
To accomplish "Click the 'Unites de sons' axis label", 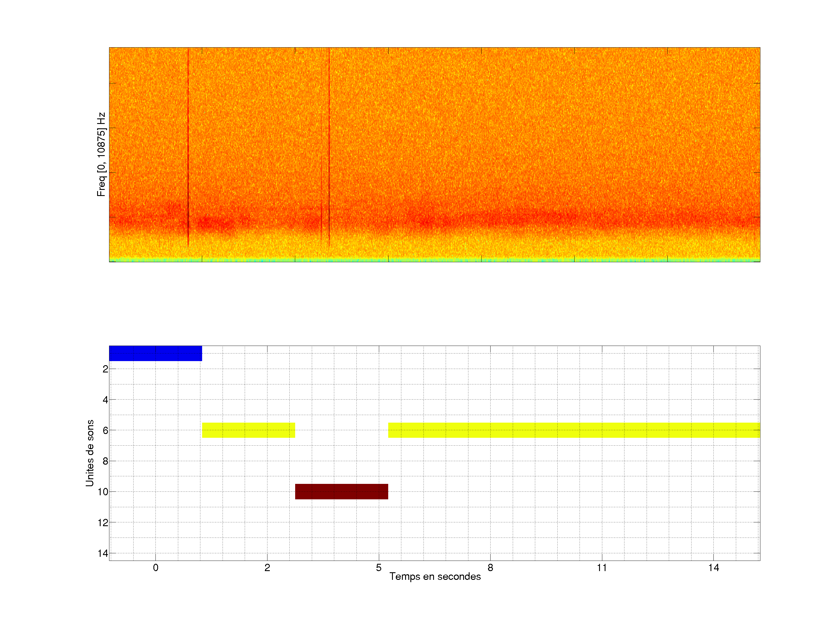I will point(90,453).
